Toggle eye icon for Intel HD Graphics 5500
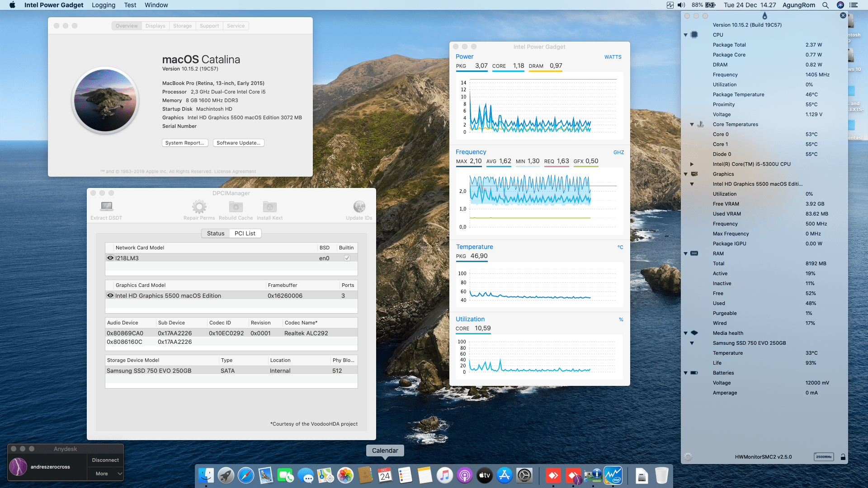868x488 pixels. [x=110, y=296]
